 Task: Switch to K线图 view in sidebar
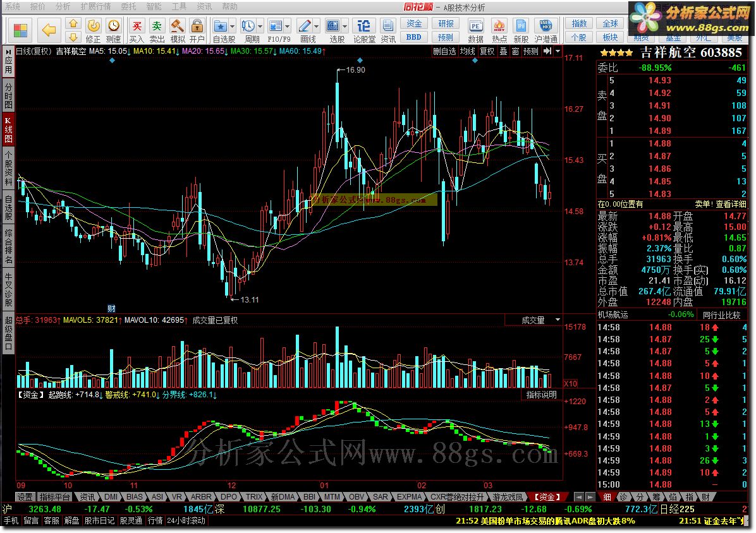[x=8, y=129]
